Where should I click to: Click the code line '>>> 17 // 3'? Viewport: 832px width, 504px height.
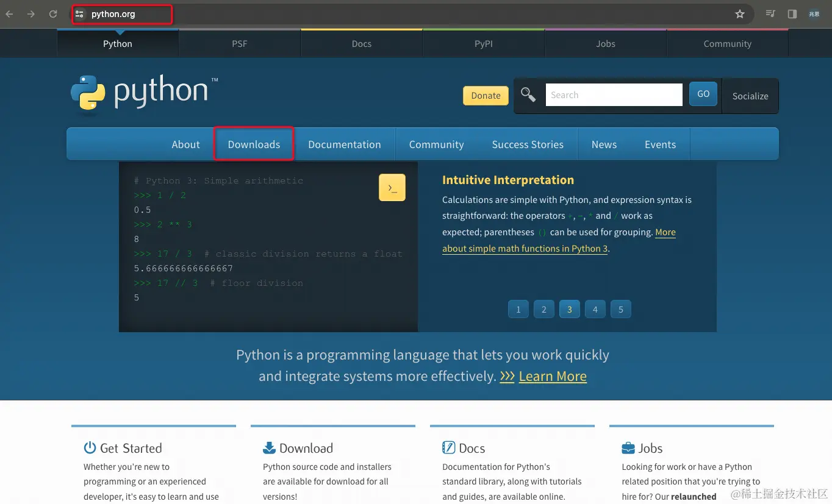pos(166,283)
